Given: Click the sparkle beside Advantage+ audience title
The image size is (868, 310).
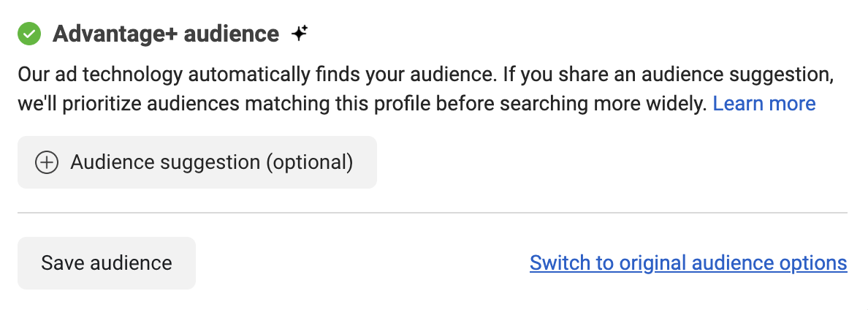Looking at the screenshot, I should [300, 34].
